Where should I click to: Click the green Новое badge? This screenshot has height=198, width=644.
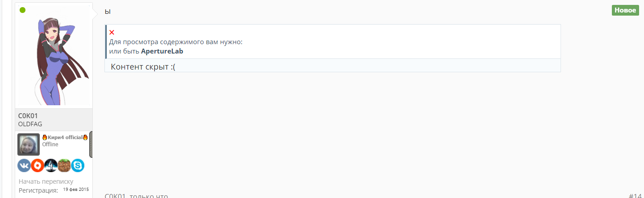[626, 10]
